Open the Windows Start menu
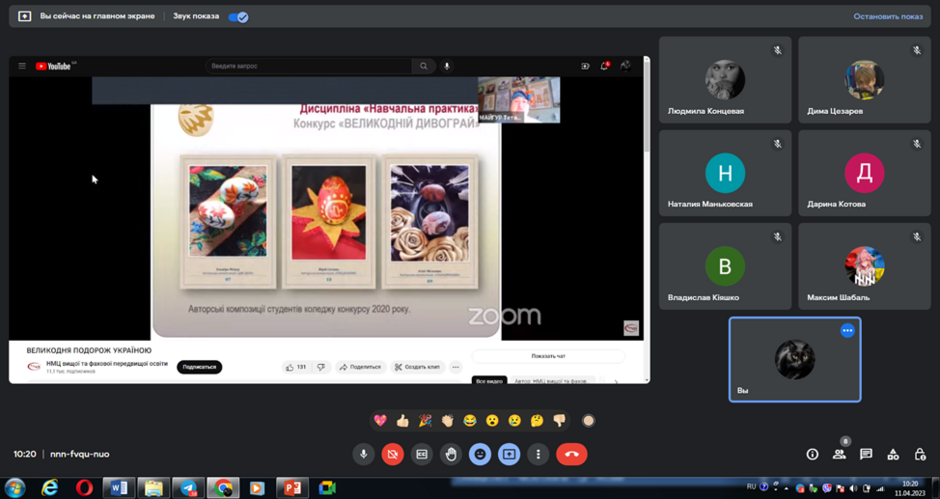 pyautogui.click(x=15, y=488)
